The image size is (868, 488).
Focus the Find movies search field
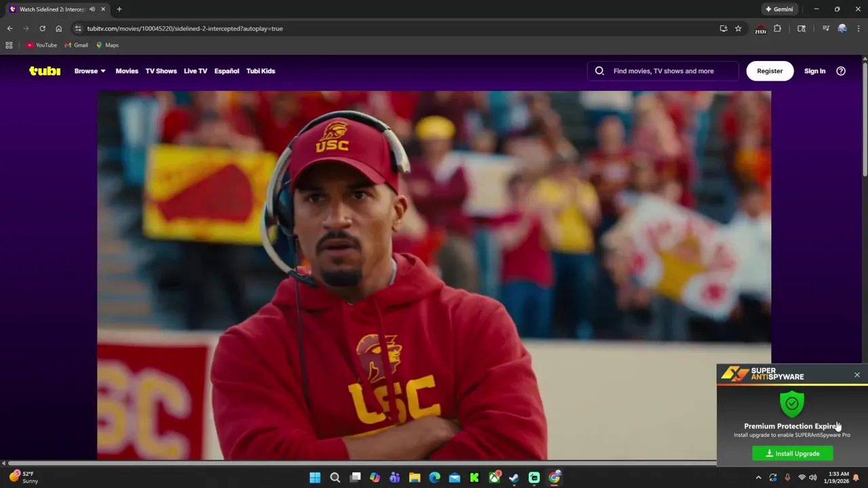(663, 70)
